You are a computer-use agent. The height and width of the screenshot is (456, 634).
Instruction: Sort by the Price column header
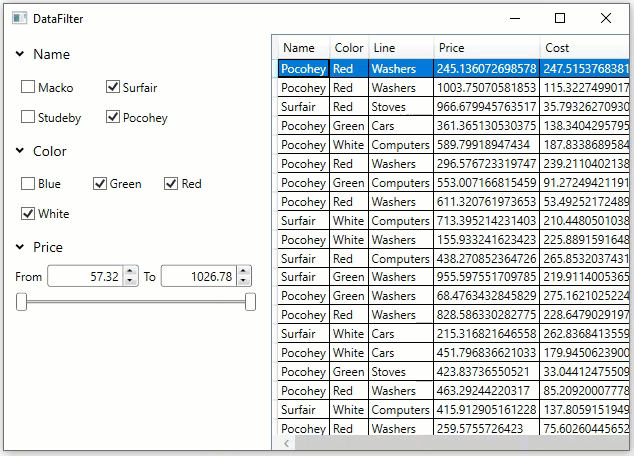[x=486, y=48]
